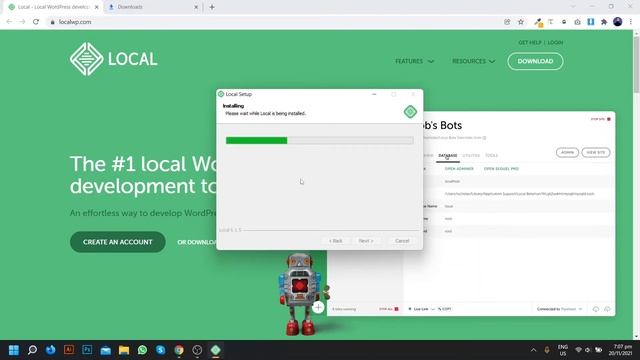This screenshot has height=360, width=640.
Task: Close the Local WordPress browser tab
Action: pos(97,7)
